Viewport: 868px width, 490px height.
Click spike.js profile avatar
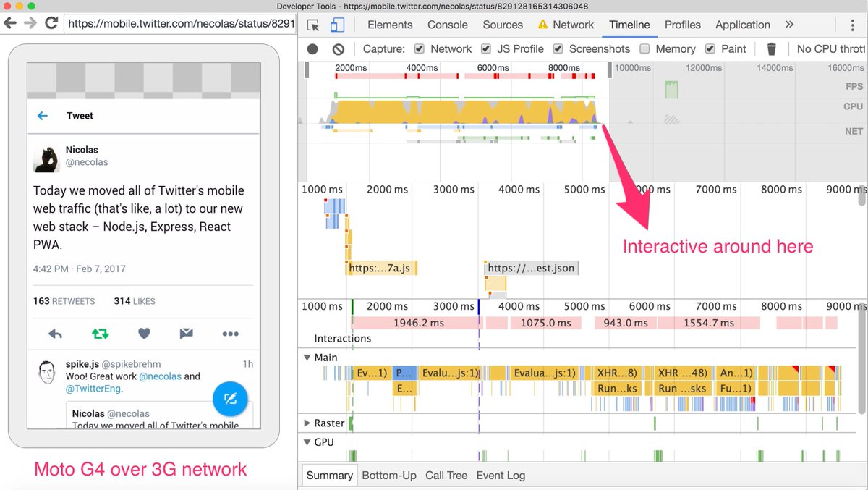[x=47, y=372]
